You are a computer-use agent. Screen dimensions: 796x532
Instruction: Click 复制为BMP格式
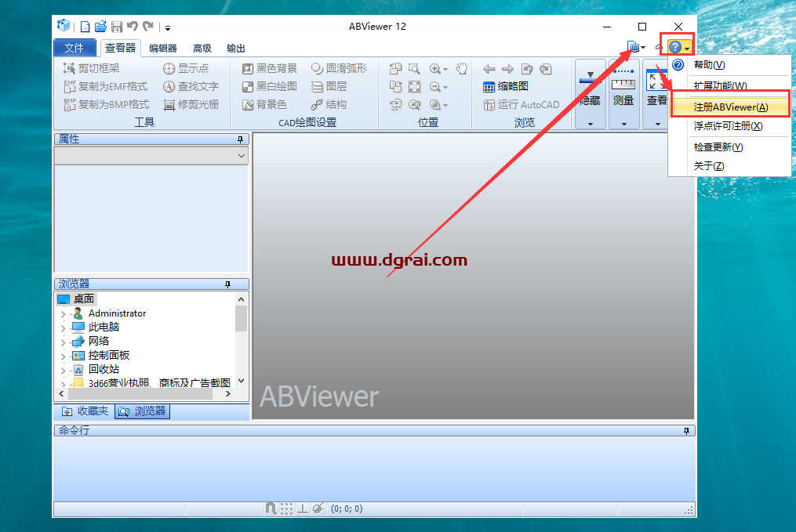(106, 104)
